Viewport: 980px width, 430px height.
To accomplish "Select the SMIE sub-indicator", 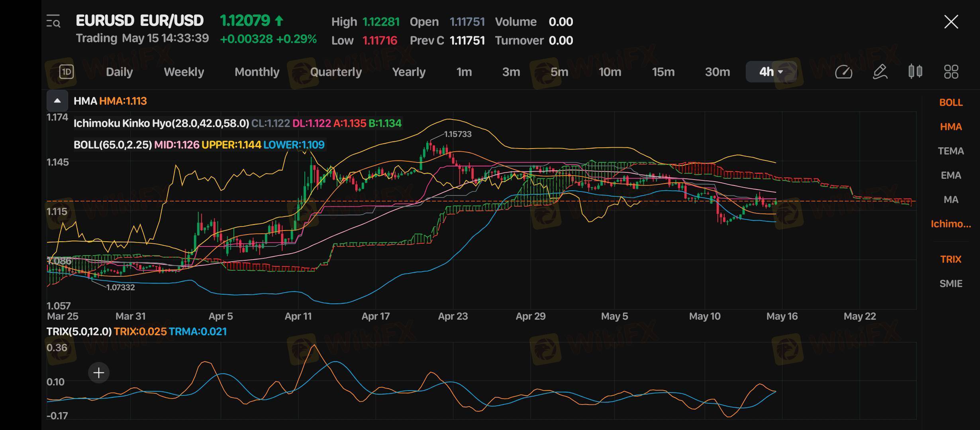I will 951,283.
